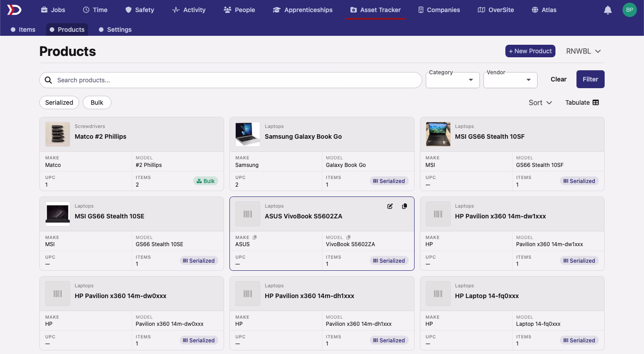Click the barcode placeholder on HP Laptop 14-fq0xxx
Image resolution: width=644 pixels, height=354 pixels.
(438, 294)
